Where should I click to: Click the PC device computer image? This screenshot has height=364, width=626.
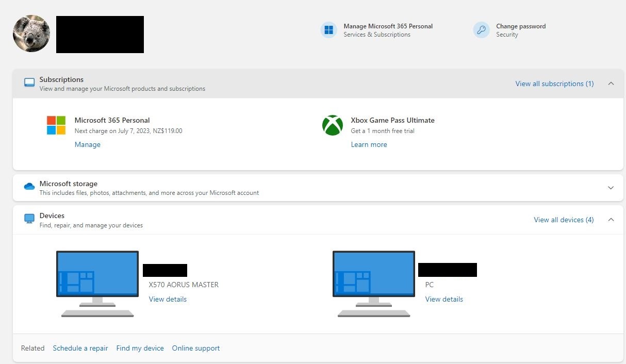[374, 284]
